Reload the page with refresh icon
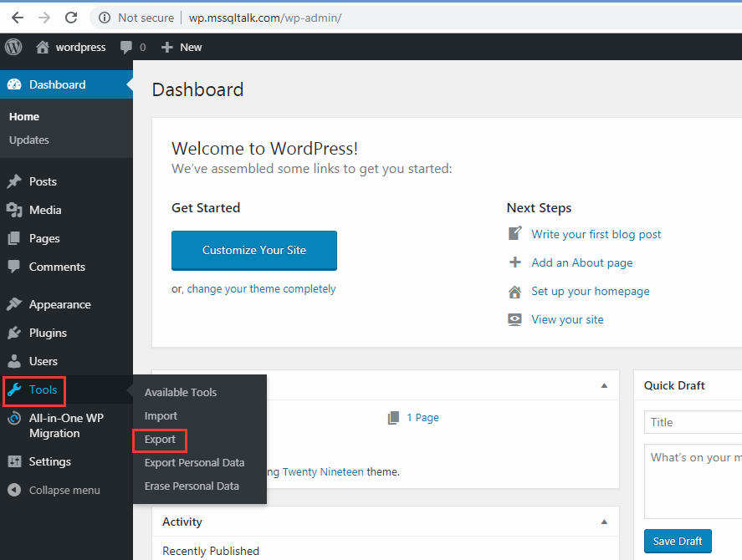 (x=71, y=18)
